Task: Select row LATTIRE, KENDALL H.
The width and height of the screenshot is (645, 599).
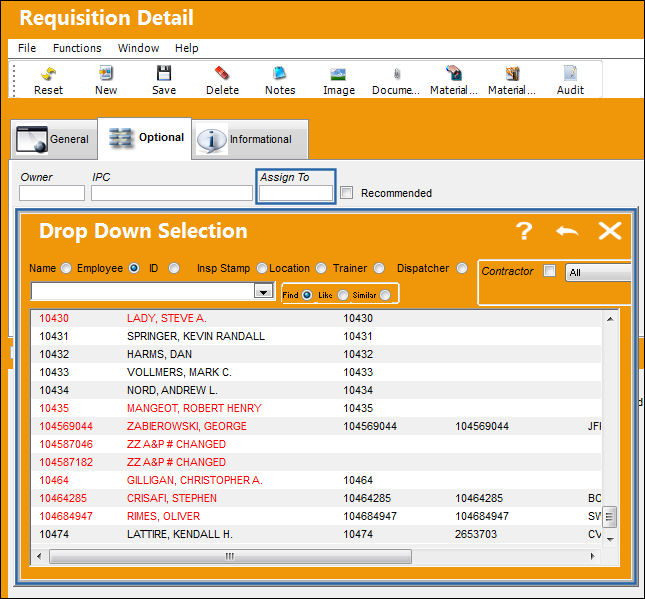Action: tap(317, 534)
